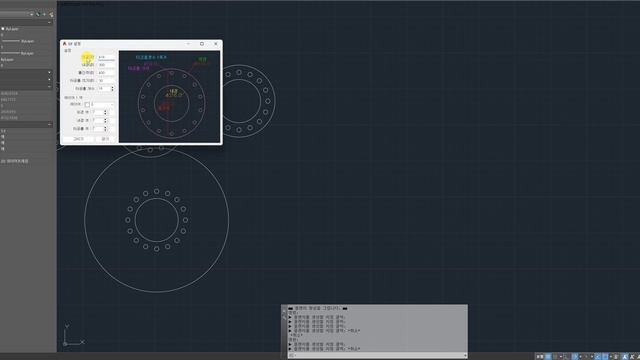Tick the checkbox in the dialog's lower group

87,104
